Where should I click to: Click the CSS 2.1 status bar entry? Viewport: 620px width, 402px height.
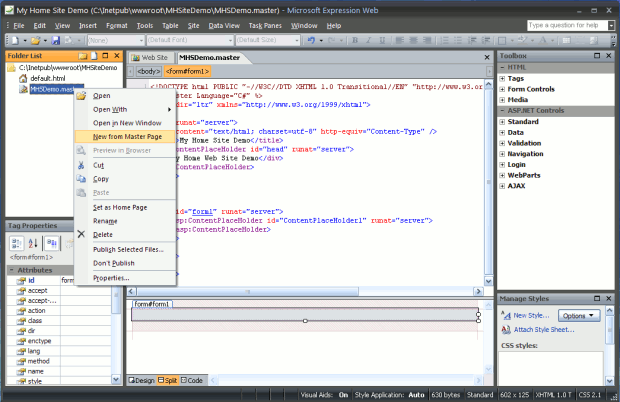[x=590, y=394]
